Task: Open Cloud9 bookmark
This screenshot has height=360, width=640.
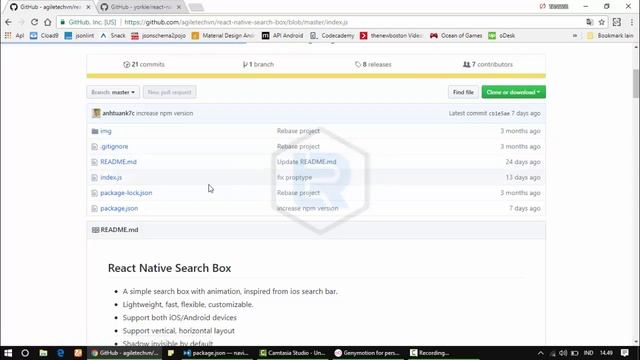Action: pyautogui.click(x=44, y=36)
